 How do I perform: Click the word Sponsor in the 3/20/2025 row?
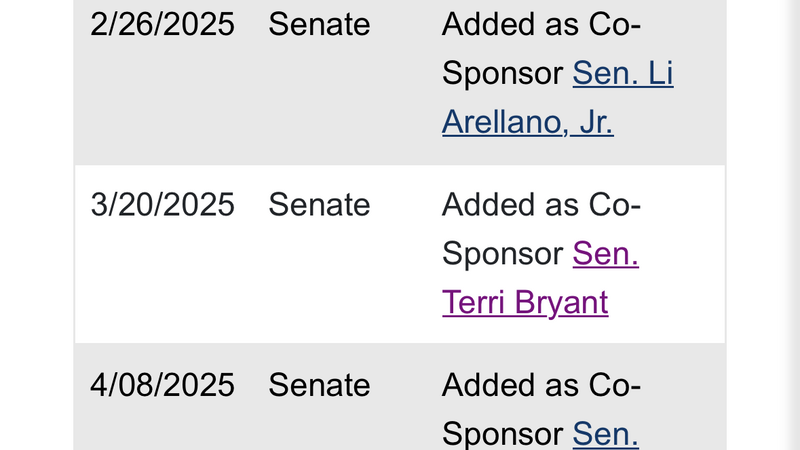click(502, 254)
